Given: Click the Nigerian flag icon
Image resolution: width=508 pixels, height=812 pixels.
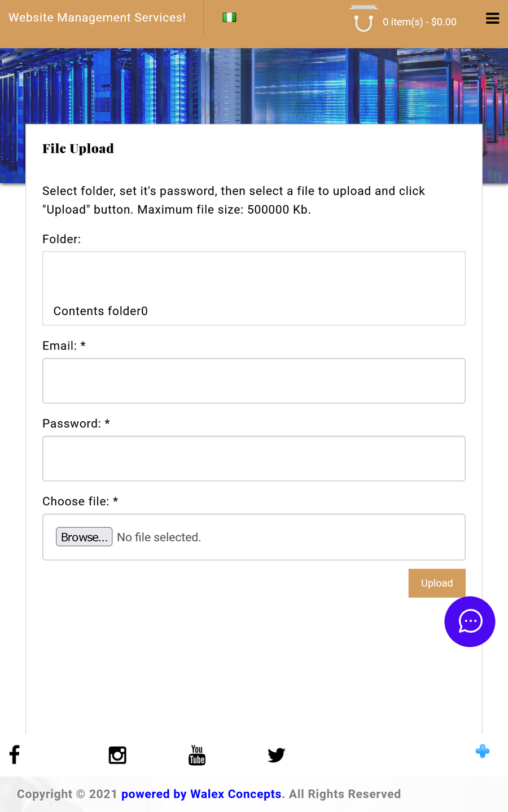Looking at the screenshot, I should tap(229, 17).
